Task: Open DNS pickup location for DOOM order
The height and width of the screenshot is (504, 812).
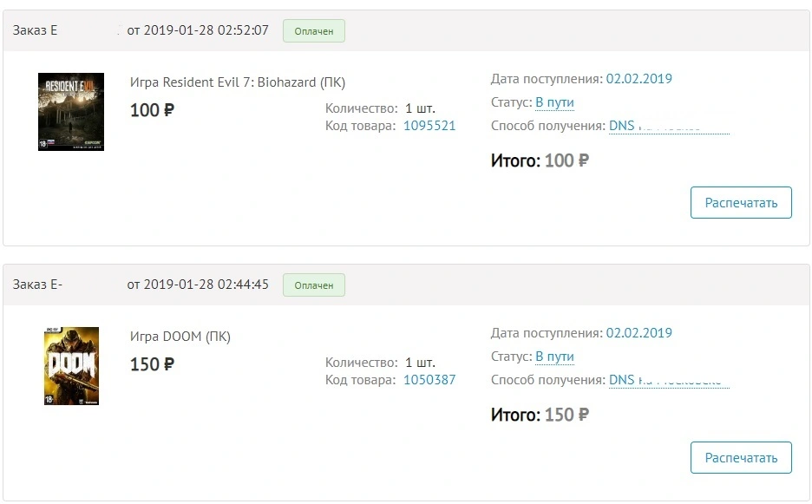Action: point(669,380)
